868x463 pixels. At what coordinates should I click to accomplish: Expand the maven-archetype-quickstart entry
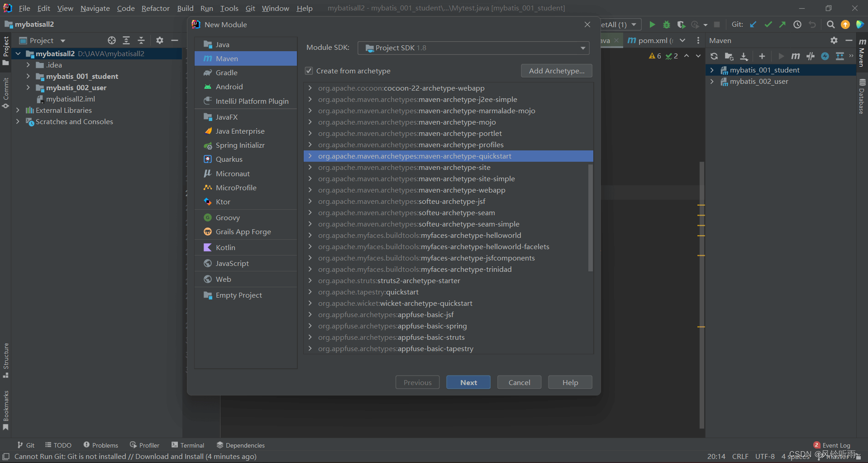[310, 156]
